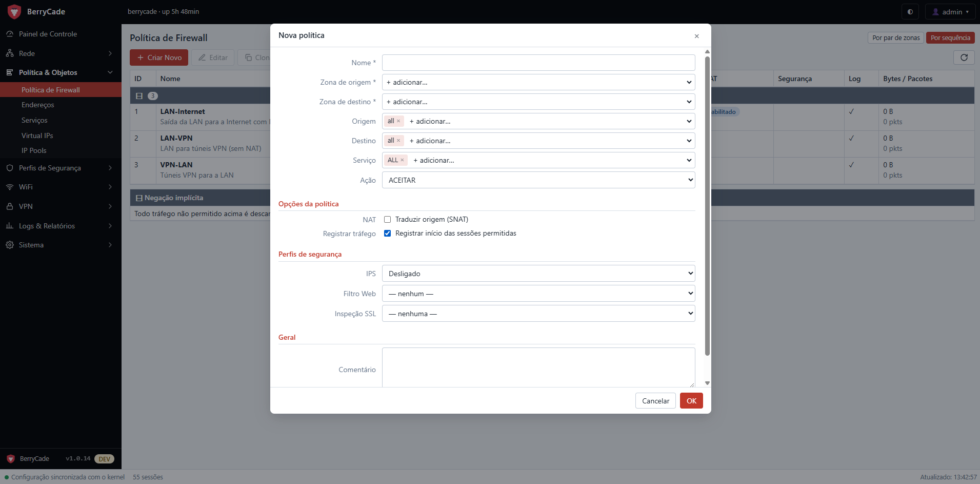Open the IPS Desligado dropdown
980x484 pixels.
click(x=538, y=274)
